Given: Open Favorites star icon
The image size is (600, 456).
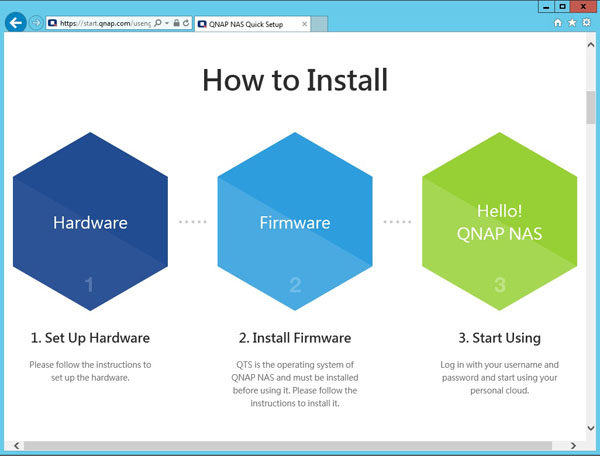Looking at the screenshot, I should coord(572,23).
